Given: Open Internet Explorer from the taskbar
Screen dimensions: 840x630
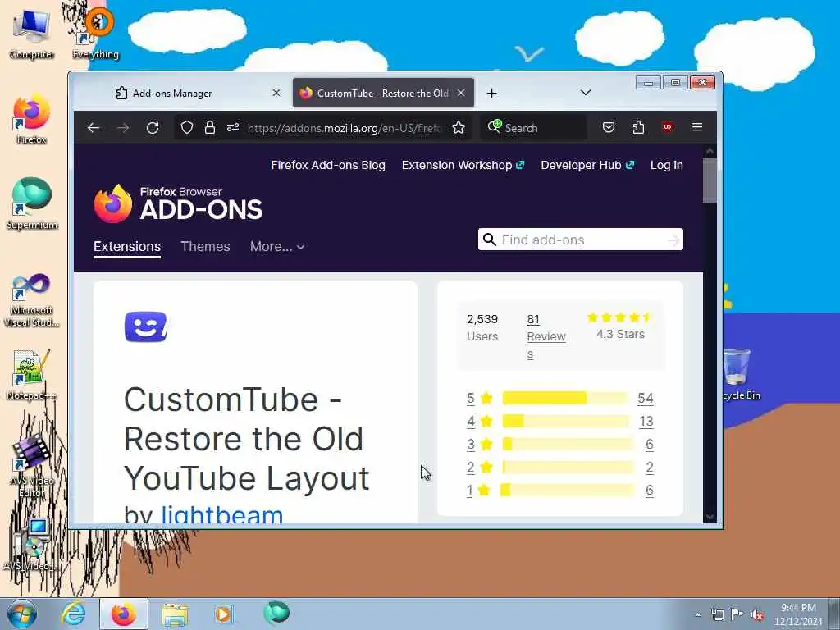Looking at the screenshot, I should click(73, 614).
